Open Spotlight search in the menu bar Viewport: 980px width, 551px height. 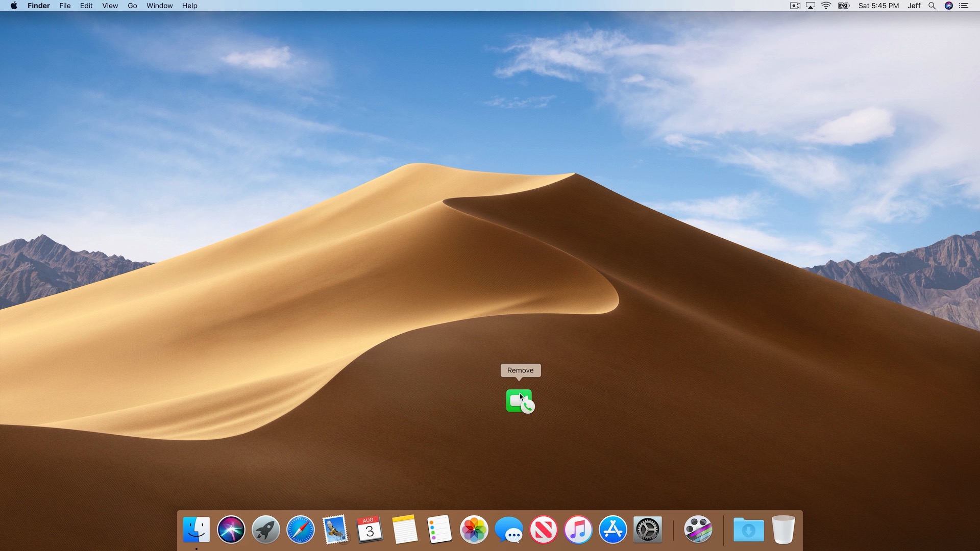pyautogui.click(x=932, y=6)
